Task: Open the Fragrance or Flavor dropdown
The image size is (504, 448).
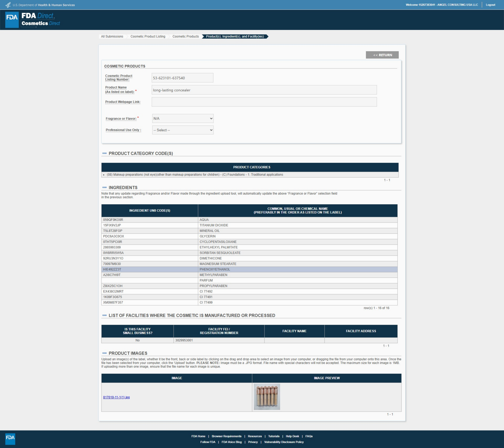Action: click(183, 118)
